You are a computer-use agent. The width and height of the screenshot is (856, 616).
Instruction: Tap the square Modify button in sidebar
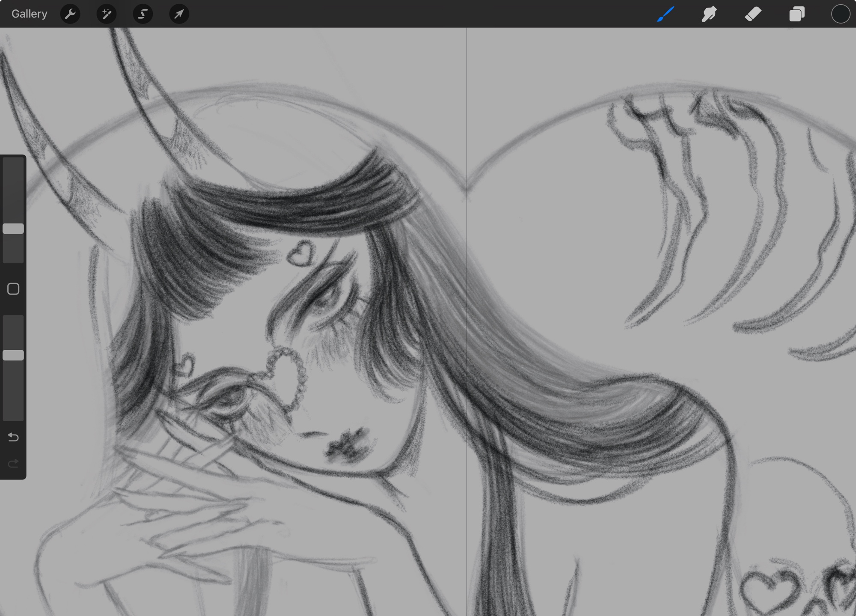(x=13, y=289)
